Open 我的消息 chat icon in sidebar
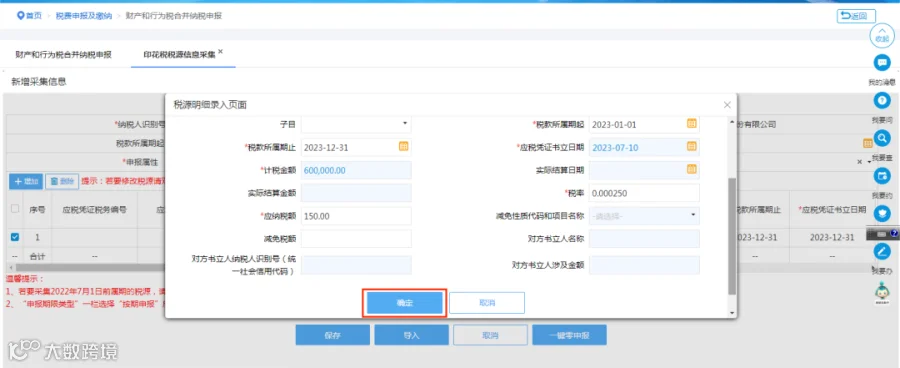Image resolution: width=900 pixels, height=368 pixels. [882, 63]
